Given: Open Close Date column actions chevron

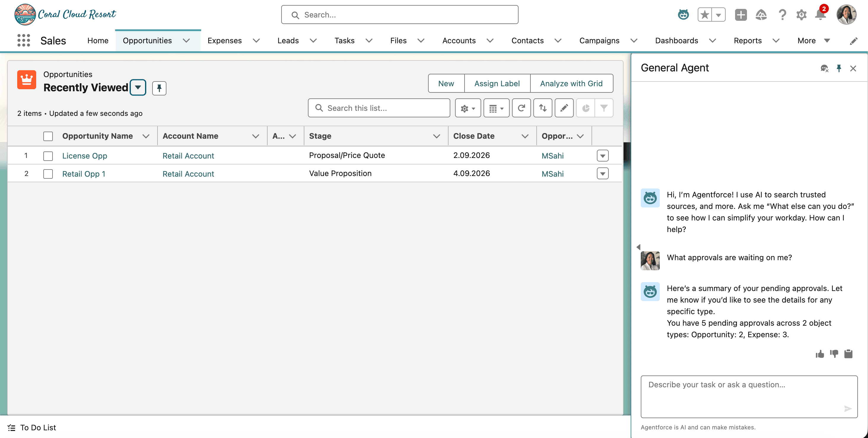Looking at the screenshot, I should tap(525, 136).
